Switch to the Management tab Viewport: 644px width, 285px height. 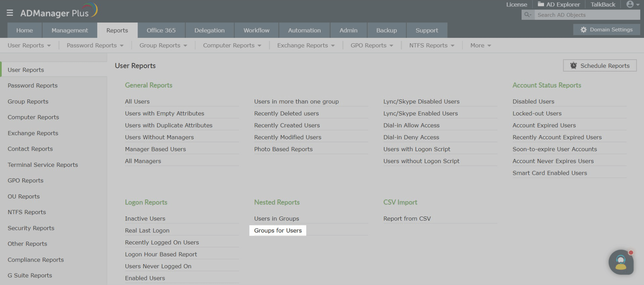pos(70,30)
